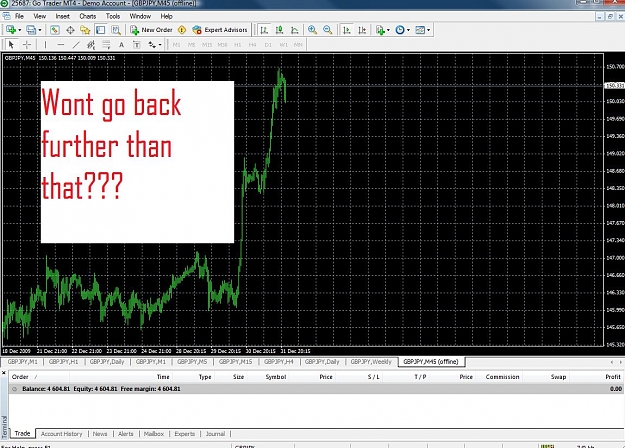
Task: Toggle the Market Watch window
Action: pos(55,30)
